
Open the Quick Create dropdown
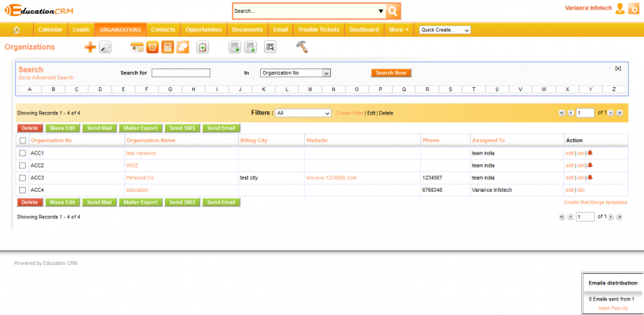point(445,30)
